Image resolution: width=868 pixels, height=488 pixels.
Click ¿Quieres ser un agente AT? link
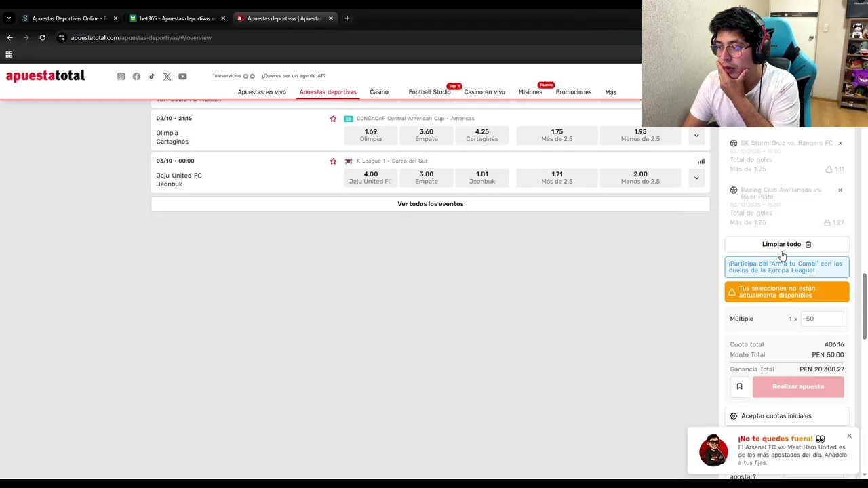[x=294, y=76]
